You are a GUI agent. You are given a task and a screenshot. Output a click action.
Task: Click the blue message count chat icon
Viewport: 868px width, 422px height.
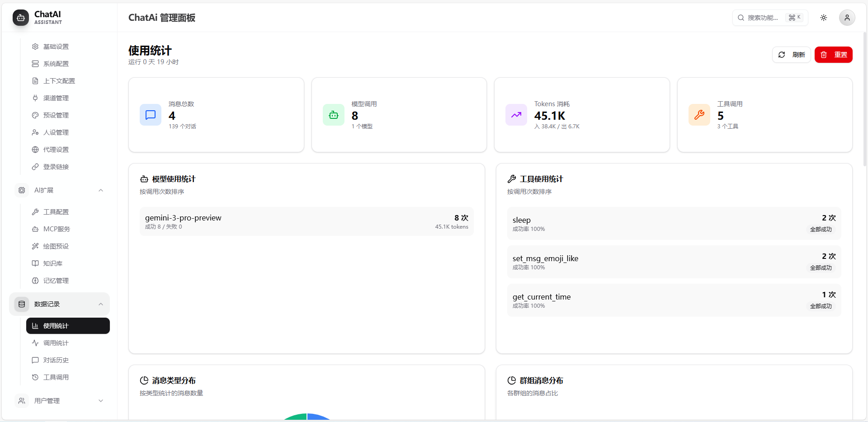pyautogui.click(x=151, y=115)
